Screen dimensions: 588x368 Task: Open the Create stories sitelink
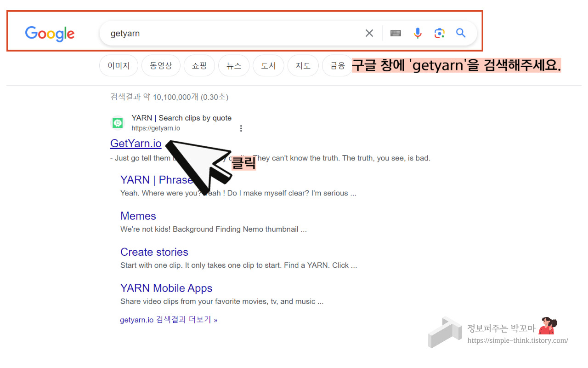coord(154,252)
